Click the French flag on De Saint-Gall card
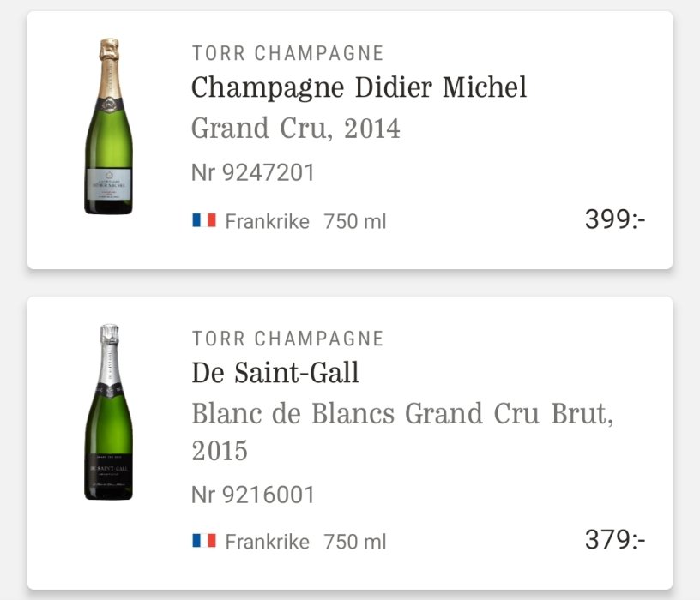 [204, 541]
